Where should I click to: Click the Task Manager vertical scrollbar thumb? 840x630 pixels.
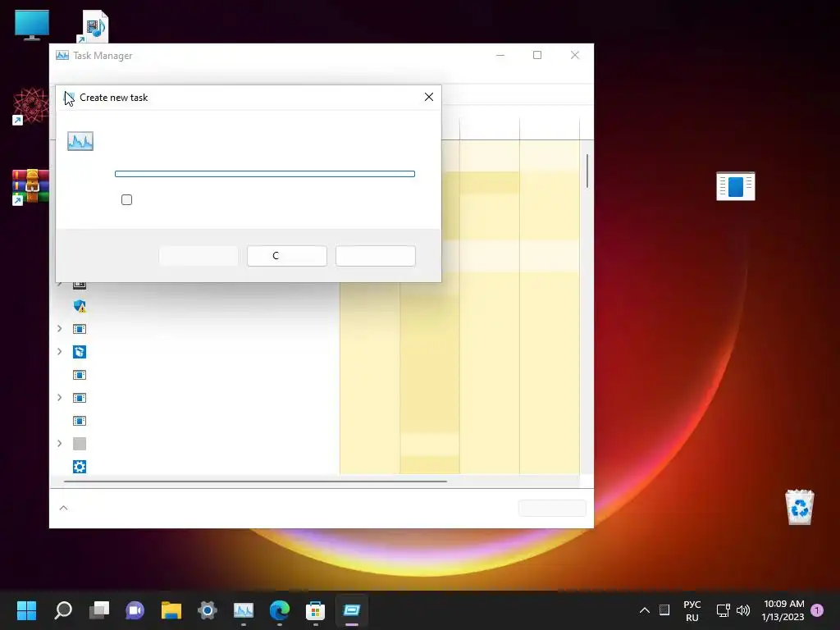coord(587,171)
